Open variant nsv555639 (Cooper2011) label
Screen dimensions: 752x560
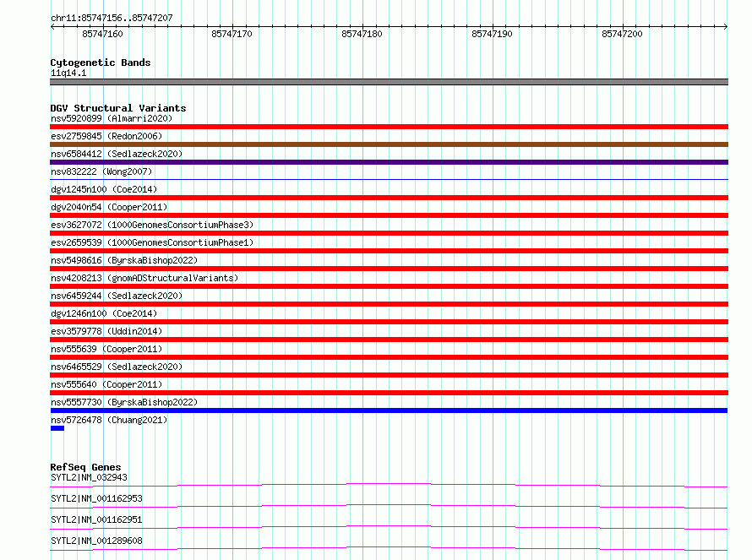106,349
